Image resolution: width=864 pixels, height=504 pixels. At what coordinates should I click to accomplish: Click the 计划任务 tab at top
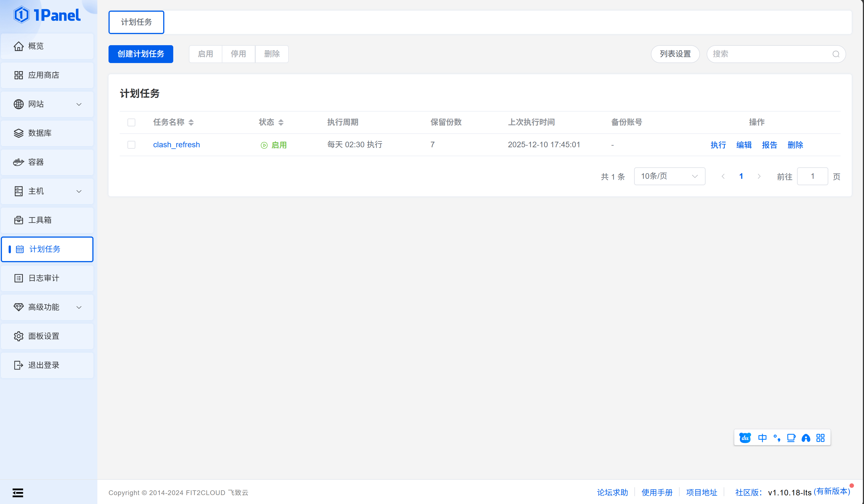(x=136, y=22)
